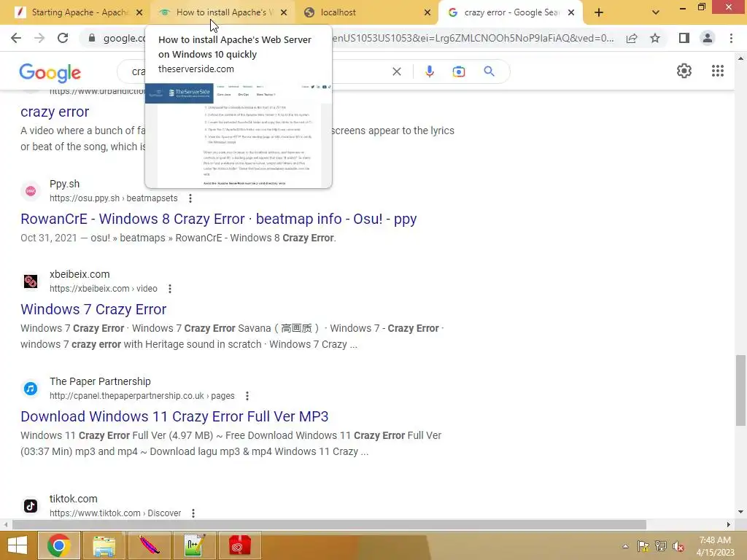Open the tiktok.com site favicon

31,506
